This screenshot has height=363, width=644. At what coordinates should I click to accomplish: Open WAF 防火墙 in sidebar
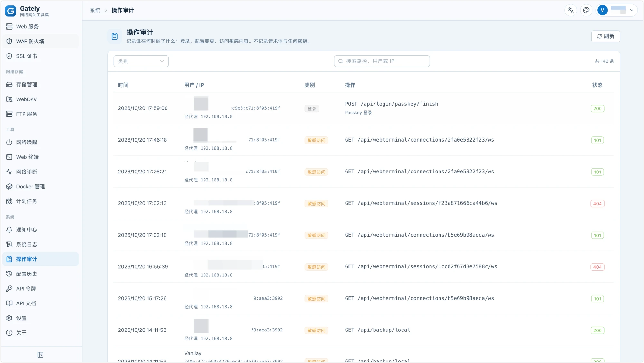[x=40, y=41]
